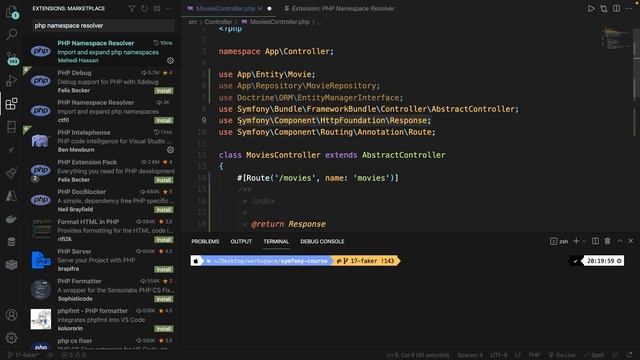Screen dimensions: 640x360
Task: Change indentation via Spaces: 4
Action: tap(469, 355)
